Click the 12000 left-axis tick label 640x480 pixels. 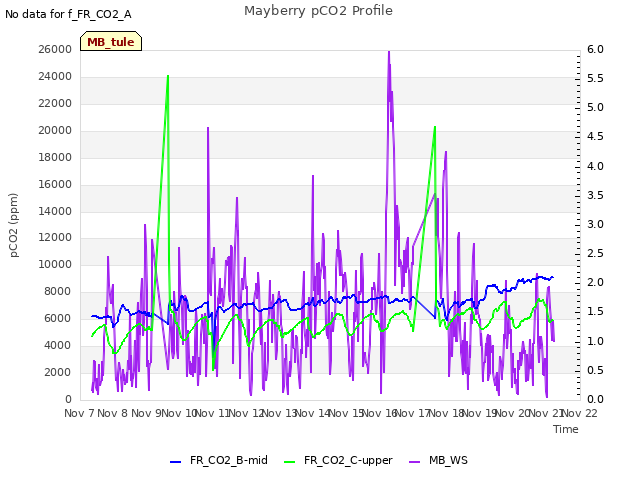[55, 238]
